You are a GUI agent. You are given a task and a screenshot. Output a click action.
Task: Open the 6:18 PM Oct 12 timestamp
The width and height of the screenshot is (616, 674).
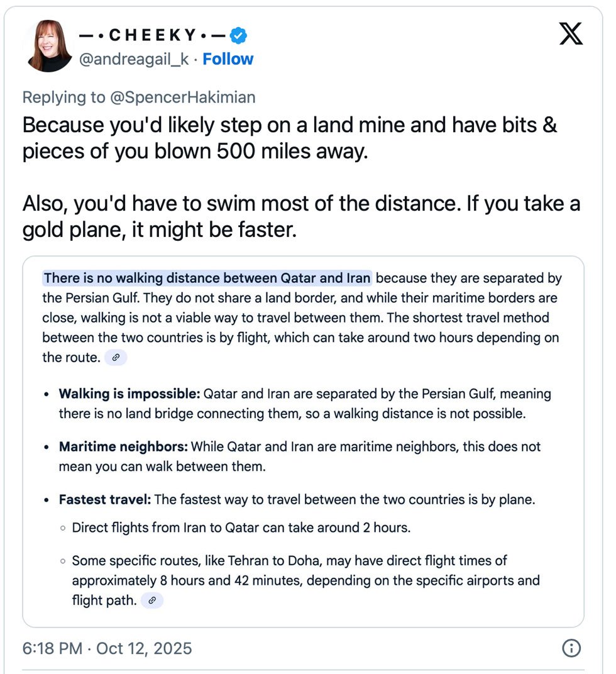coord(107,648)
